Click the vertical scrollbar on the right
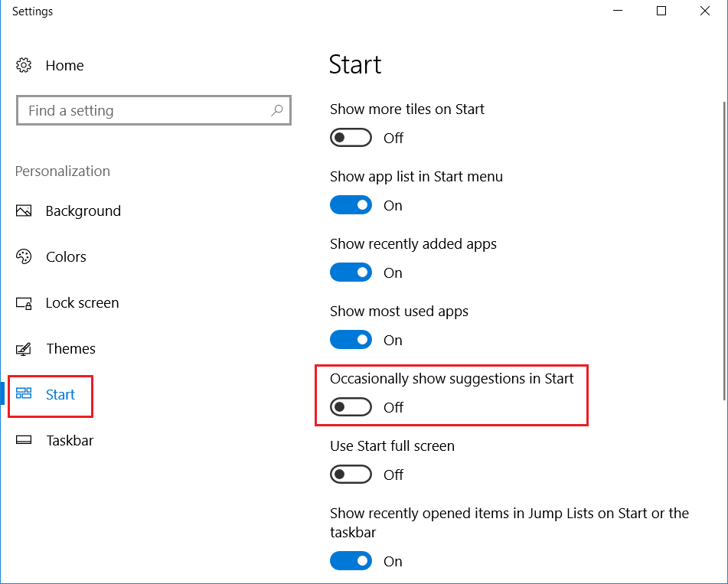728x584 pixels. (x=724, y=253)
